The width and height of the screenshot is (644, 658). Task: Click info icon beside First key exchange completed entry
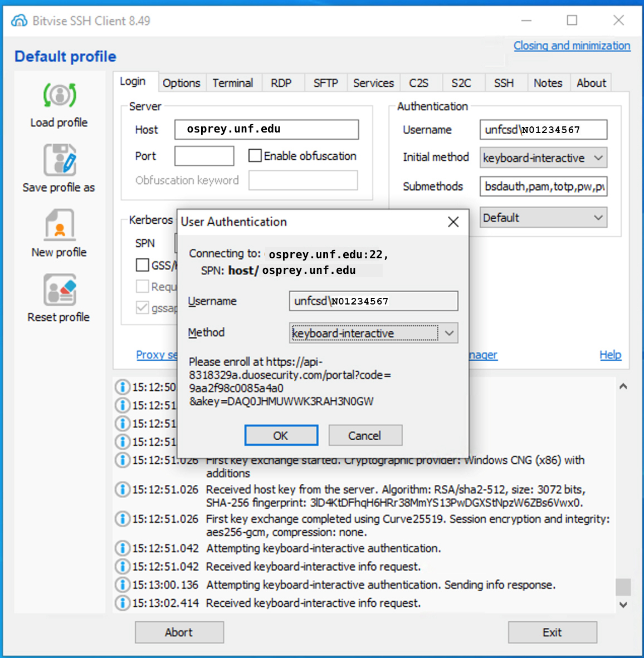click(x=123, y=519)
